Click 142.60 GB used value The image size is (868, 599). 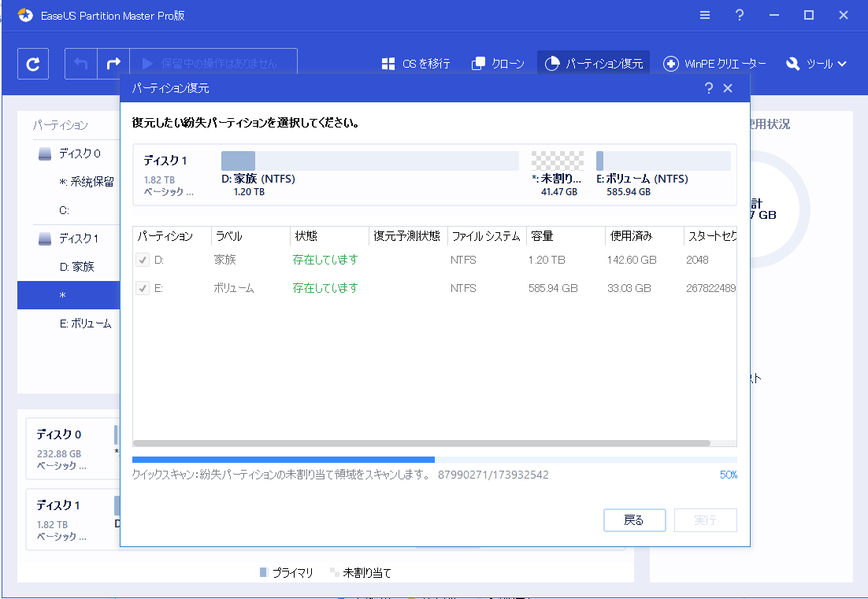click(632, 260)
